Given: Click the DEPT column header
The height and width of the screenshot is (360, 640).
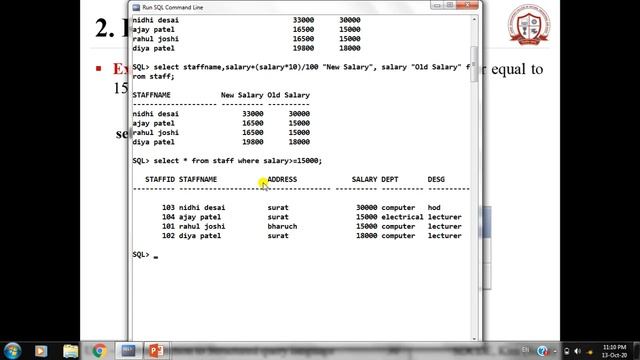Looking at the screenshot, I should pos(390,180).
